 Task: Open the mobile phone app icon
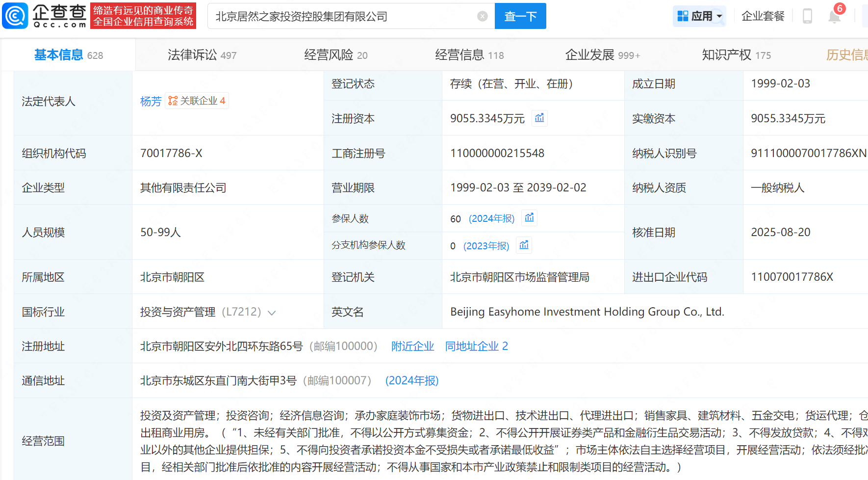click(807, 16)
